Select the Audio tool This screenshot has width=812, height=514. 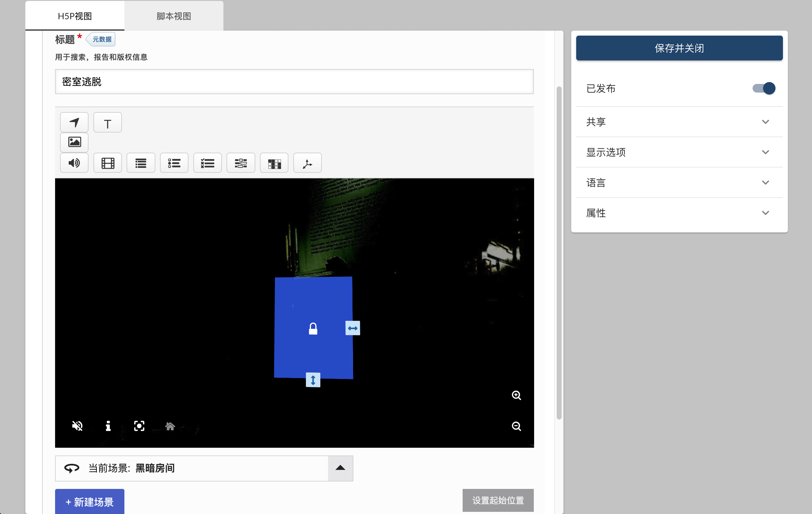tap(74, 163)
